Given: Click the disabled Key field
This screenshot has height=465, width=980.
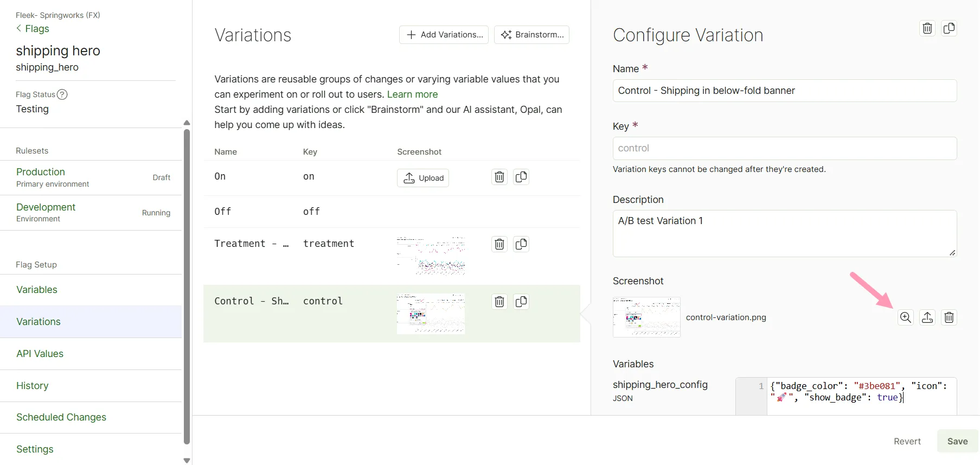Looking at the screenshot, I should coord(785,148).
